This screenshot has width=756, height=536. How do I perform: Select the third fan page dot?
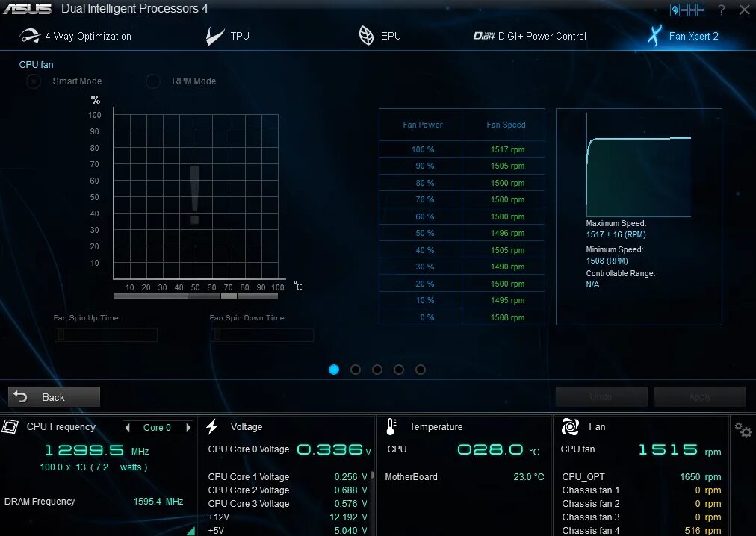pos(377,370)
